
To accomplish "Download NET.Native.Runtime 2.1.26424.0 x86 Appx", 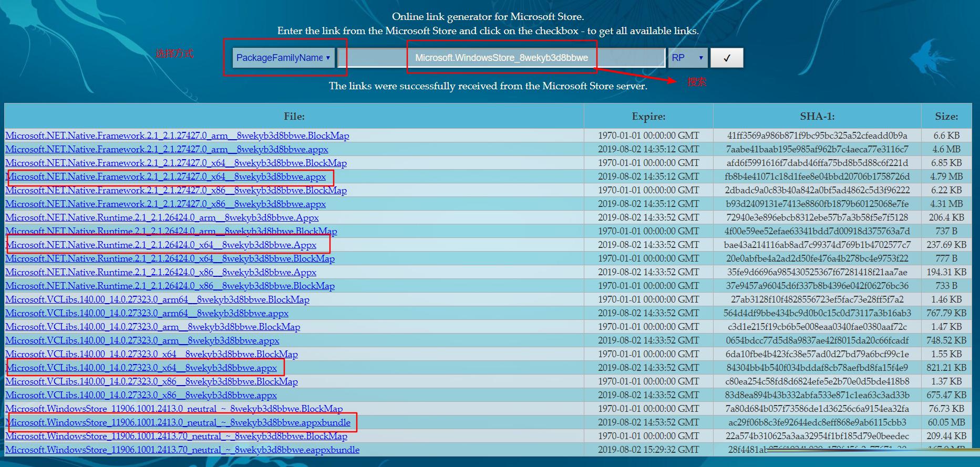I will (161, 272).
